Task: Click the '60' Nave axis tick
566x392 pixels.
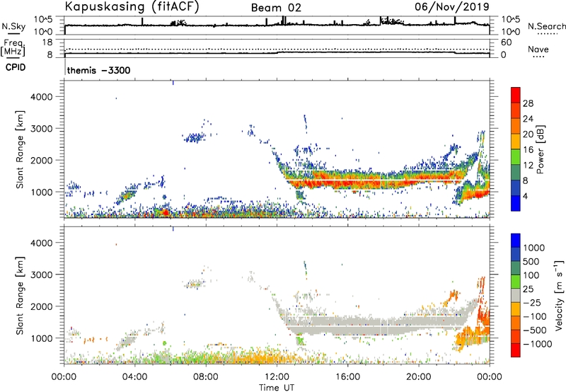Action: 506,42
